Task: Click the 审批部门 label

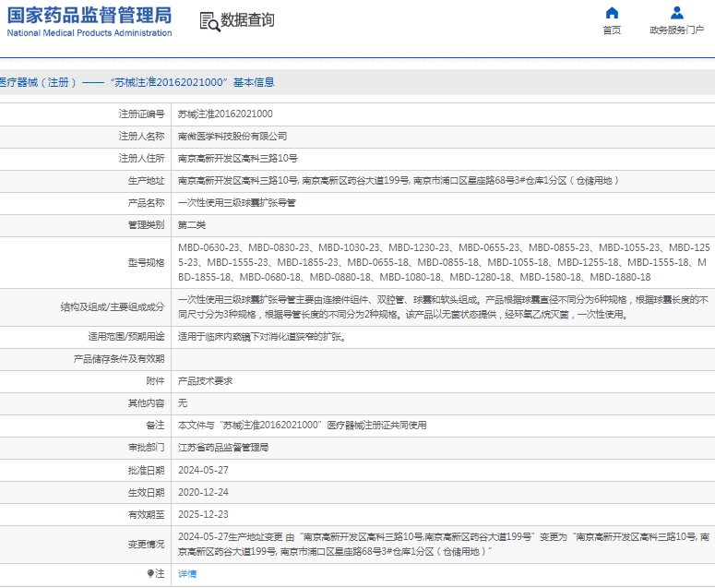Action: pos(146,448)
